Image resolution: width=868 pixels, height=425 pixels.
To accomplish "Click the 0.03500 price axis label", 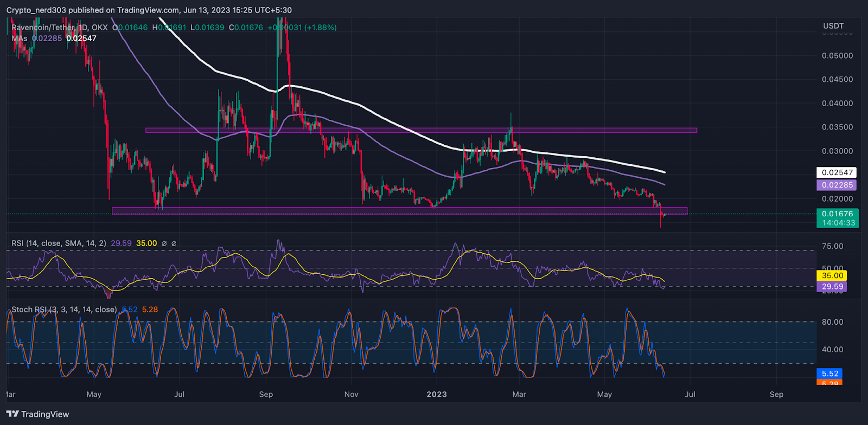I will pyautogui.click(x=837, y=127).
